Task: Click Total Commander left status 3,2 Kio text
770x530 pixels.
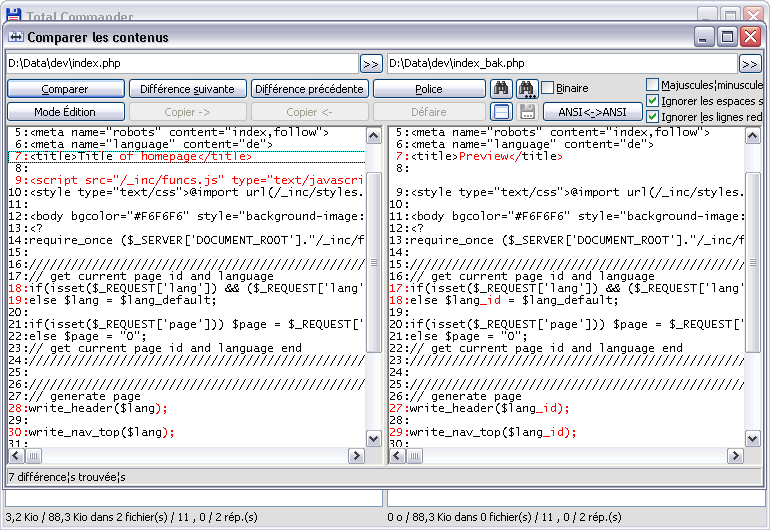Action: coord(132,517)
